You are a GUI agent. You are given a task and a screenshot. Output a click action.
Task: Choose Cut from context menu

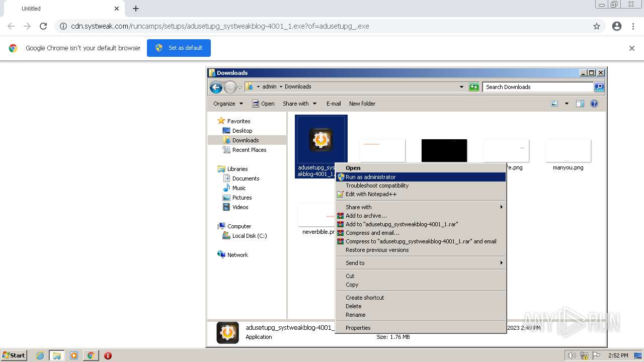pyautogui.click(x=421, y=276)
